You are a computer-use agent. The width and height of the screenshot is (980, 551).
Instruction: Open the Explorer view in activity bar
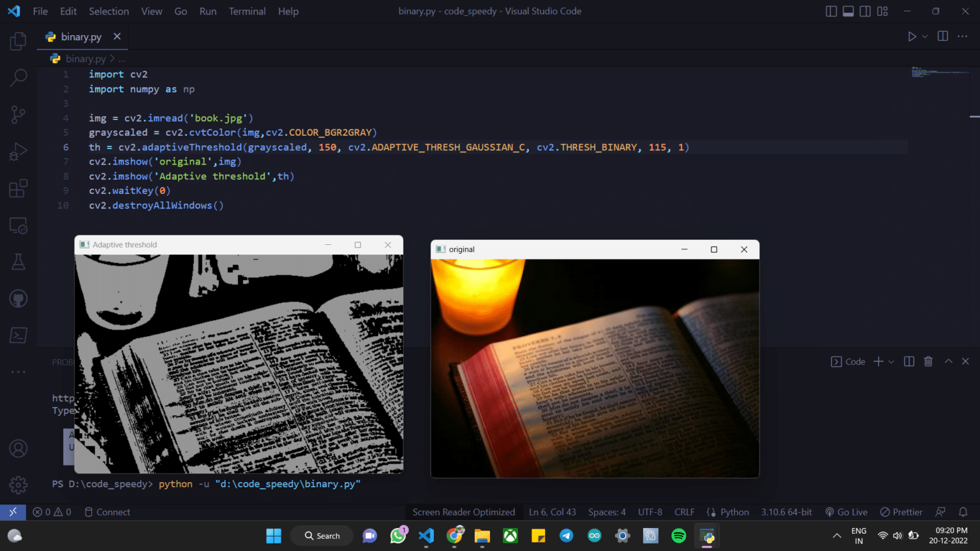coord(18,41)
